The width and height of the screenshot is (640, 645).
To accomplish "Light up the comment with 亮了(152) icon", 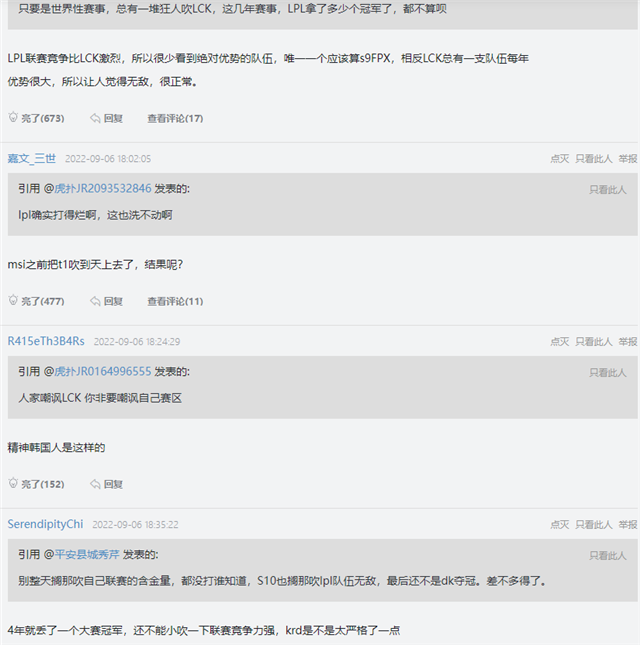I will 14,484.
